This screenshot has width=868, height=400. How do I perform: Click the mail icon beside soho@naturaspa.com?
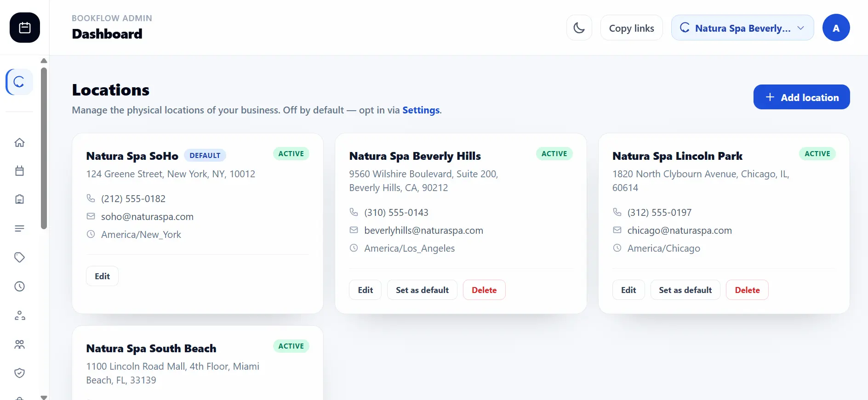pyautogui.click(x=91, y=216)
